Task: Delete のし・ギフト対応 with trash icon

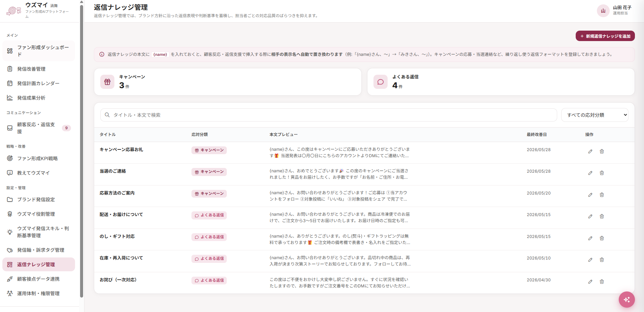Action: pos(602,238)
